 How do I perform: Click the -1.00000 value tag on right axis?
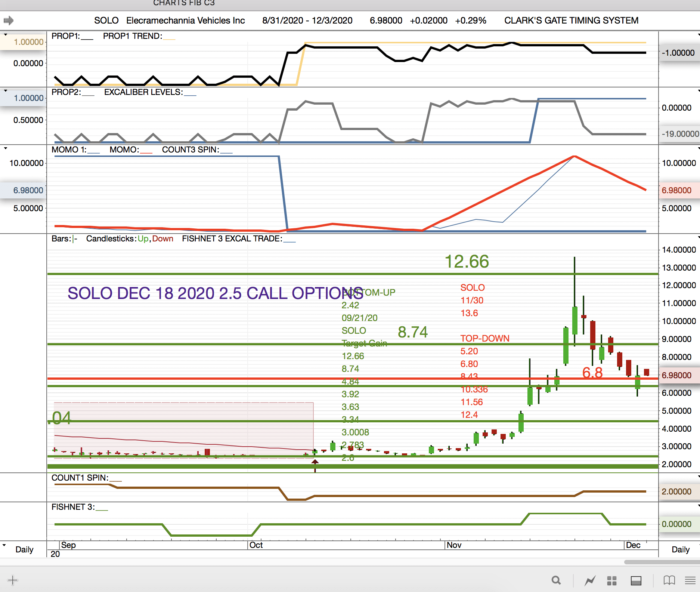point(678,53)
